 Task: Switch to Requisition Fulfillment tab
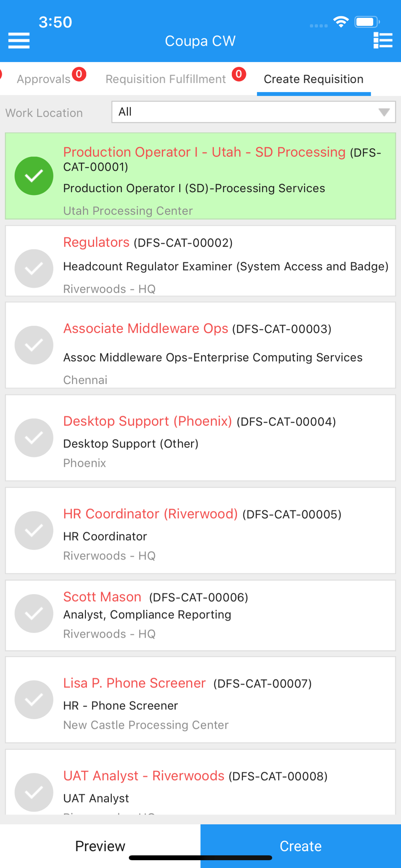166,79
